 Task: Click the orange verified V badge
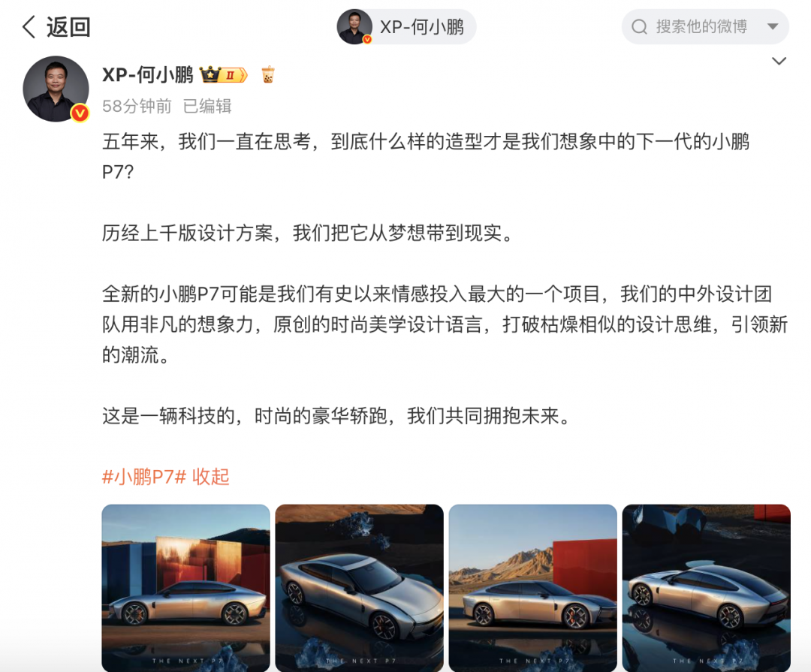pos(80,113)
